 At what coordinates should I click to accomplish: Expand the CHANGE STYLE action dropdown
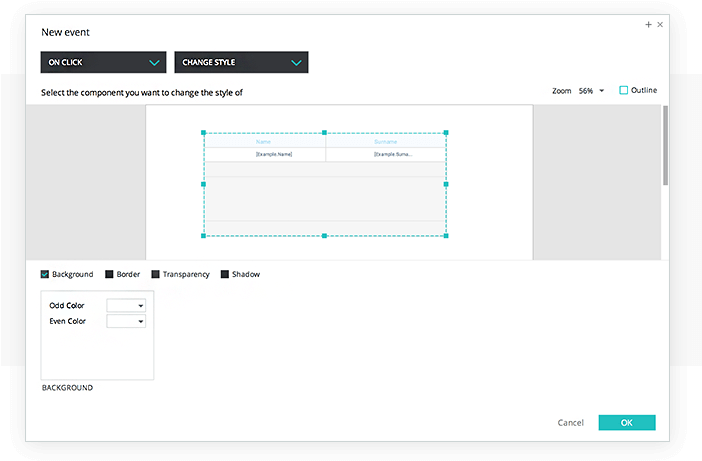click(x=241, y=62)
